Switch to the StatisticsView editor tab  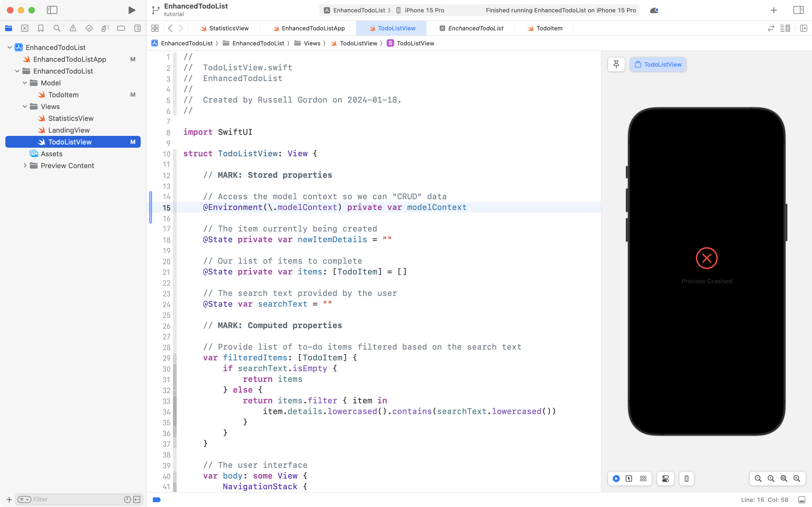click(x=228, y=28)
